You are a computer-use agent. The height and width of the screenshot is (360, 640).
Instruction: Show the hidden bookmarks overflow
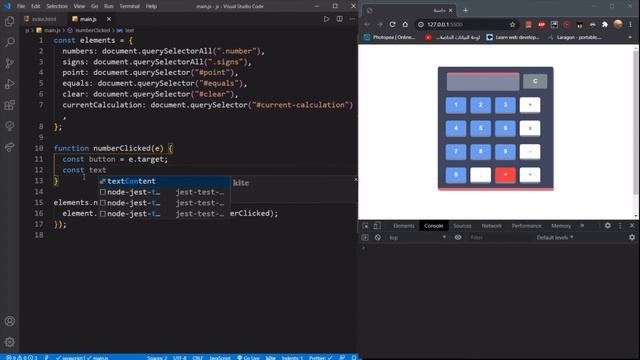click(x=630, y=37)
